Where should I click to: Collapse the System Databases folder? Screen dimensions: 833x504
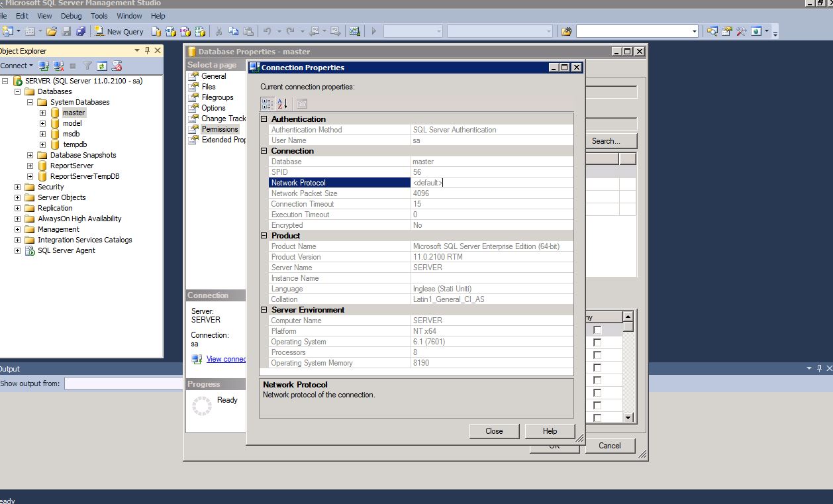pyautogui.click(x=30, y=102)
